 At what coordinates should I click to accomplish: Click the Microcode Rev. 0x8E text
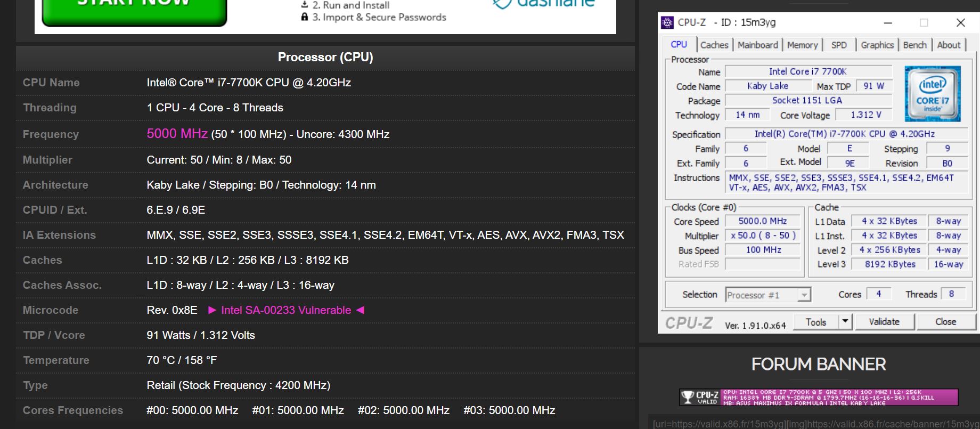[x=172, y=310]
